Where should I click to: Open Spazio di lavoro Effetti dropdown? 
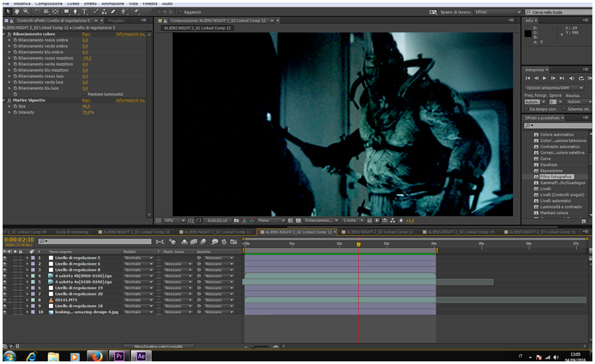(x=498, y=12)
